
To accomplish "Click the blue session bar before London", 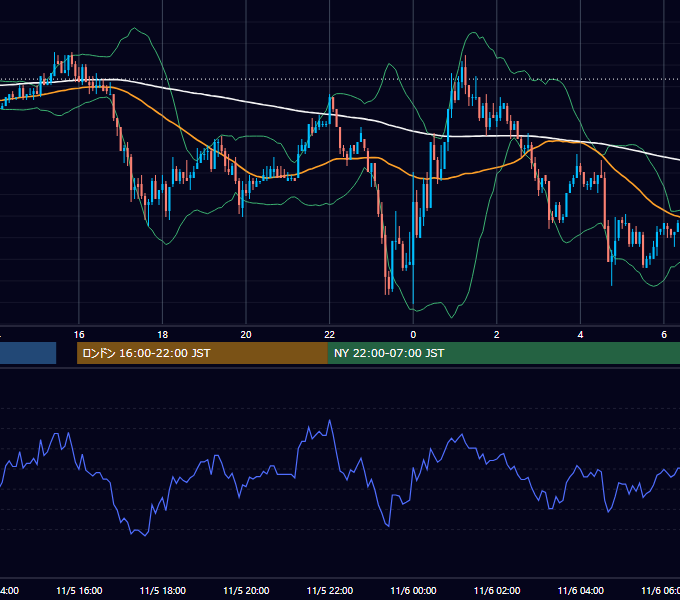I will 28,353.
